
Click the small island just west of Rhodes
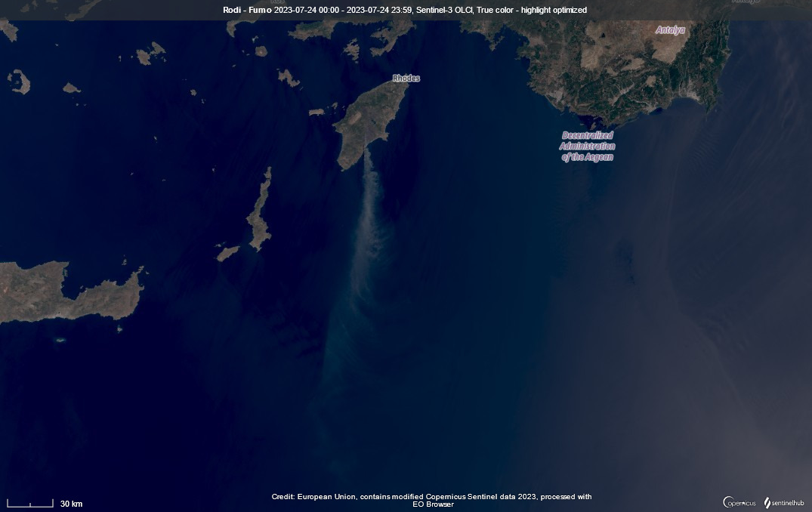tap(316, 113)
